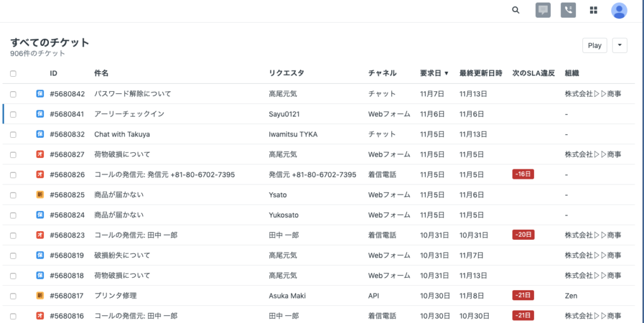Open the chat conversations icon

tap(543, 10)
